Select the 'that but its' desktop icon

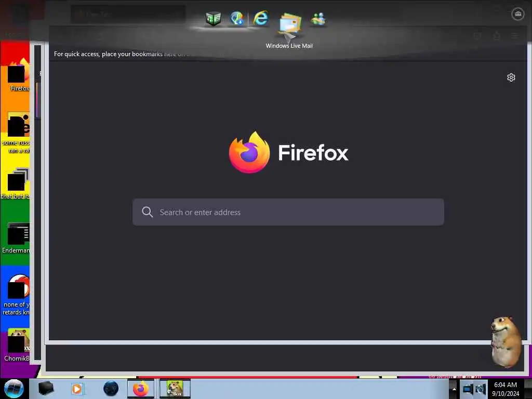tap(16, 183)
